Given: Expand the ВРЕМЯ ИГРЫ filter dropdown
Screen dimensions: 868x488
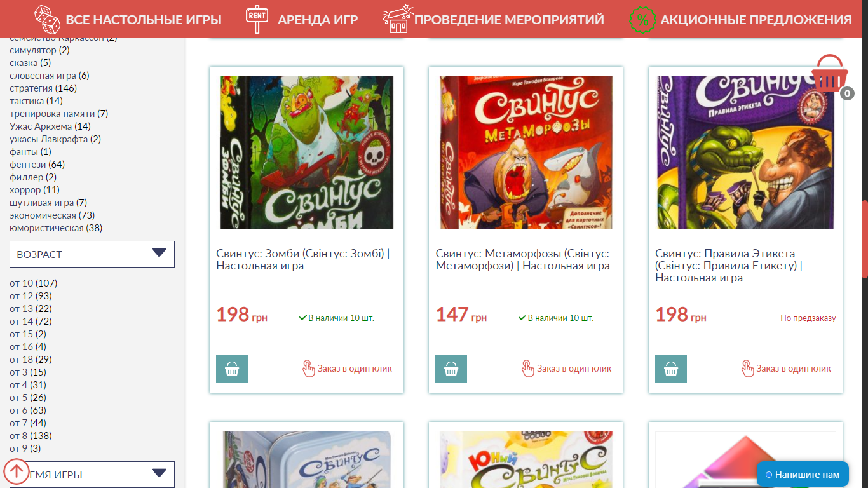Looking at the screenshot, I should 92,475.
